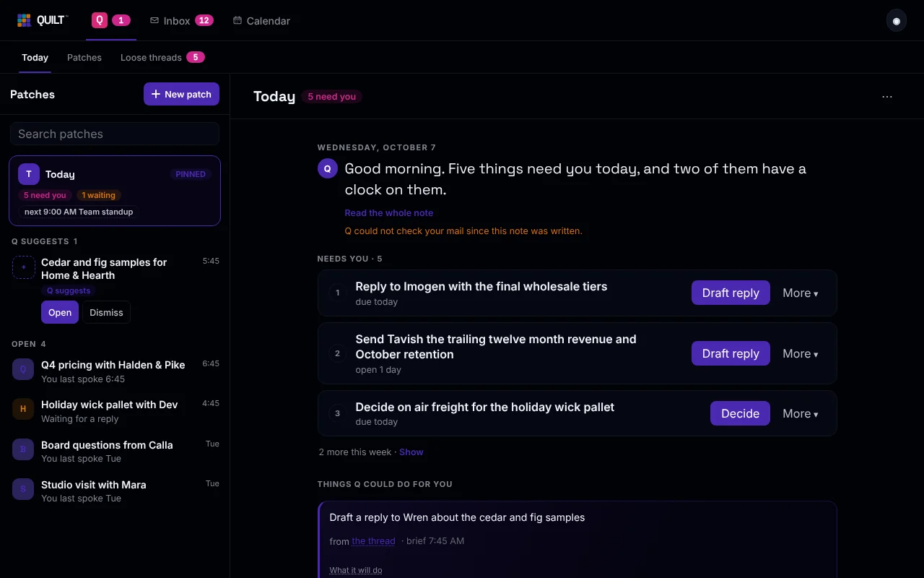Open the user avatar in top right
This screenshot has width=924, height=578.
tap(897, 21)
